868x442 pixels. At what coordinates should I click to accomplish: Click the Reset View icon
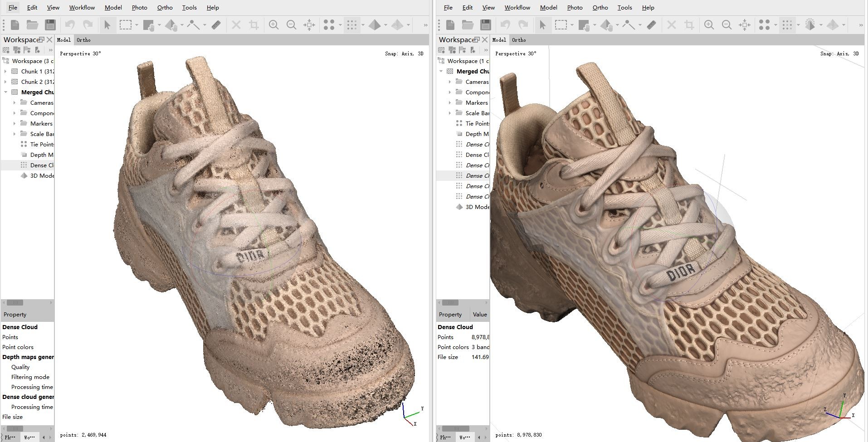click(x=309, y=25)
